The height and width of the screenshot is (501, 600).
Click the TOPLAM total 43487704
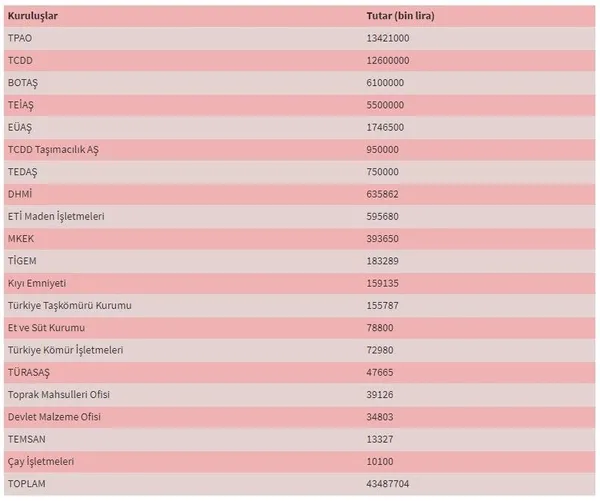[388, 483]
